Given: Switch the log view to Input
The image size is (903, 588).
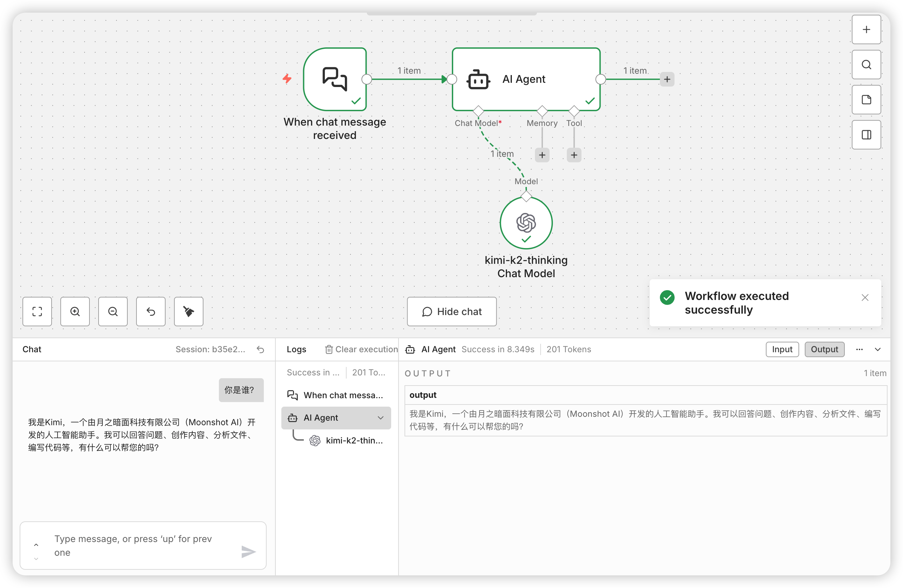Looking at the screenshot, I should [782, 349].
